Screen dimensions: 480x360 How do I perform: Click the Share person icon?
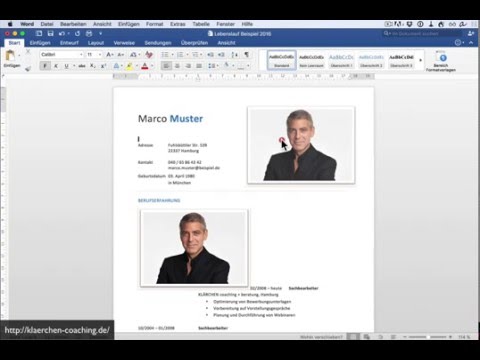coord(471,33)
